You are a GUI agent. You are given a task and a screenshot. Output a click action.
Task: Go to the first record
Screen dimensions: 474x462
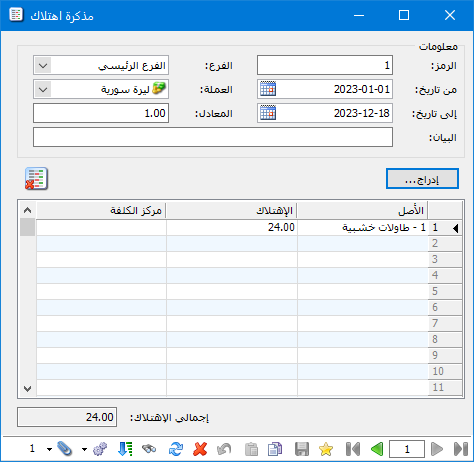(353, 449)
